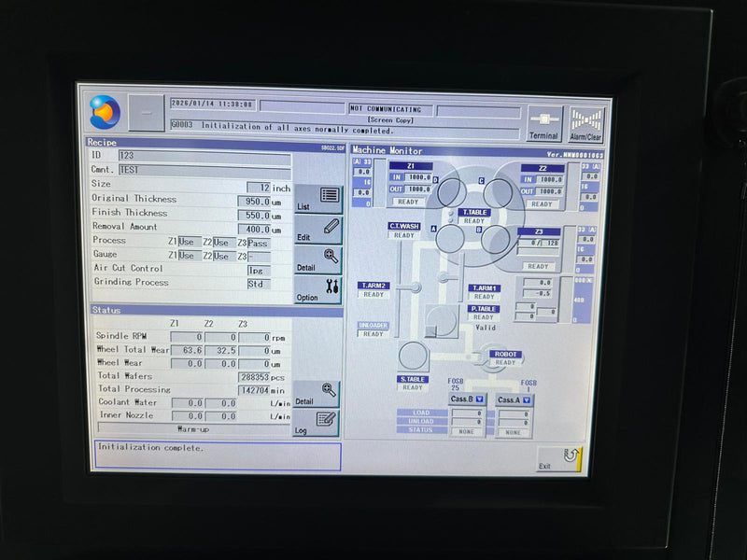Click the C.T.WASH label
Screen dimensions: 747x560
[x=404, y=226]
